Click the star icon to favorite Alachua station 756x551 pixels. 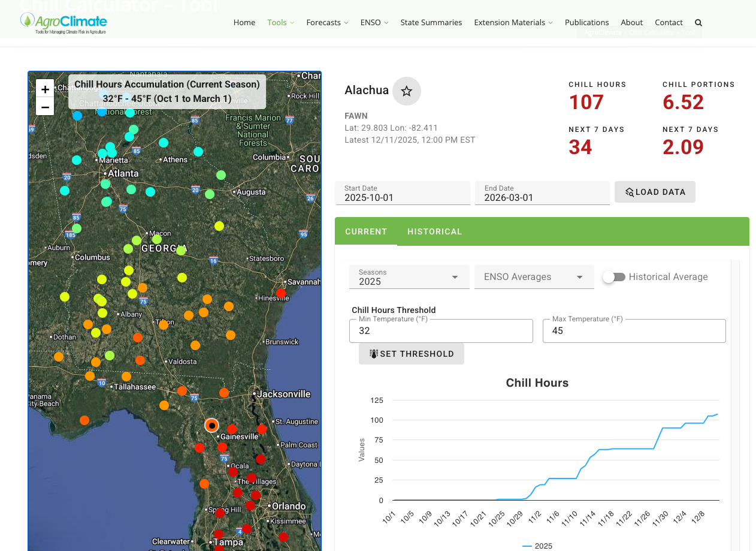point(407,91)
